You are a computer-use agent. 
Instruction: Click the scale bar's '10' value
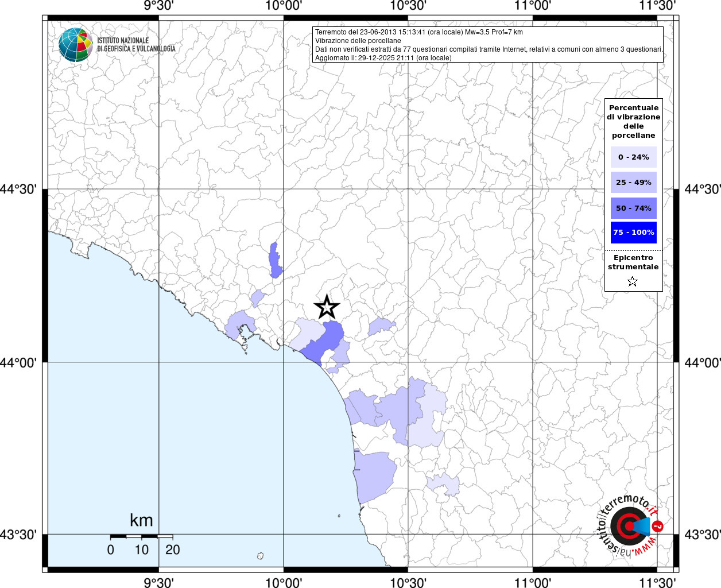tap(142, 550)
